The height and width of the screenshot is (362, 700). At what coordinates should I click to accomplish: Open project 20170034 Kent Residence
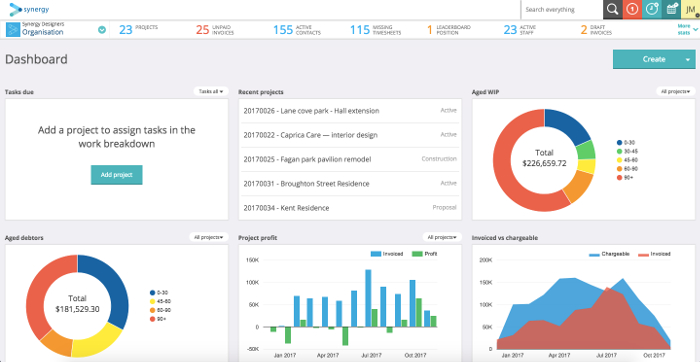[350, 208]
